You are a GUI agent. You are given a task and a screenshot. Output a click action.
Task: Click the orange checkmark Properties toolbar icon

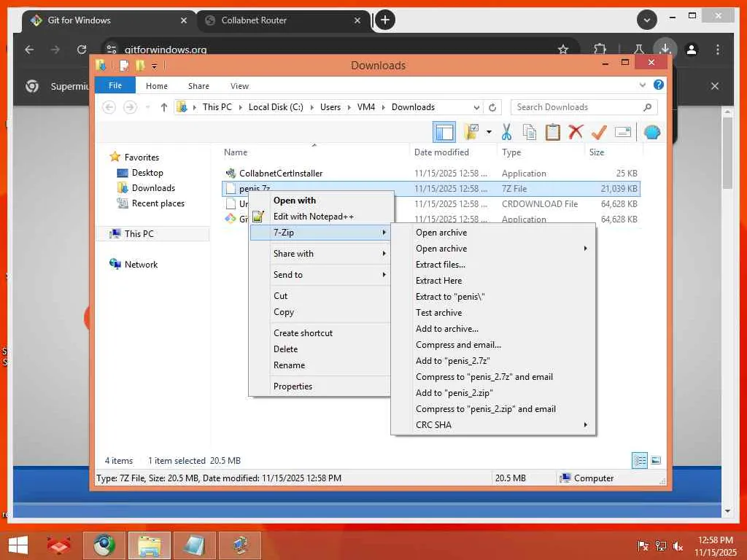click(x=599, y=132)
